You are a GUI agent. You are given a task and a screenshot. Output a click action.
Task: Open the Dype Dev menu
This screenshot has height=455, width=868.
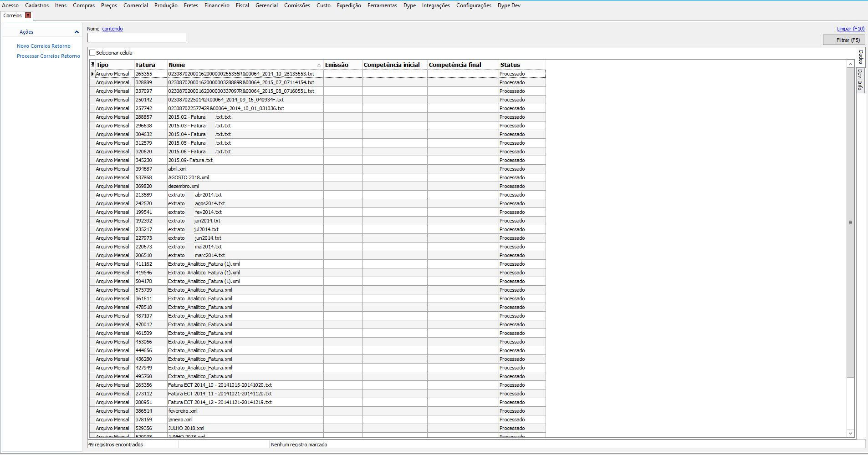509,5
